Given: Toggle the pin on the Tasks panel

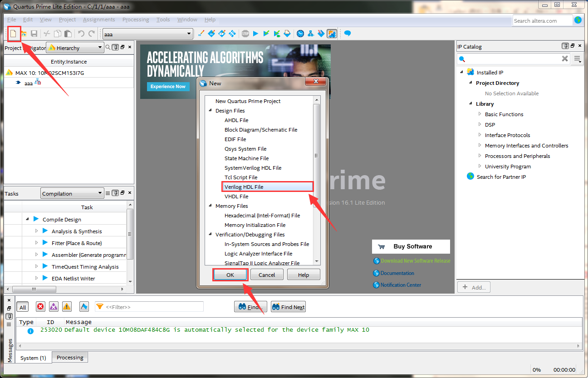Looking at the screenshot, I should 115,193.
